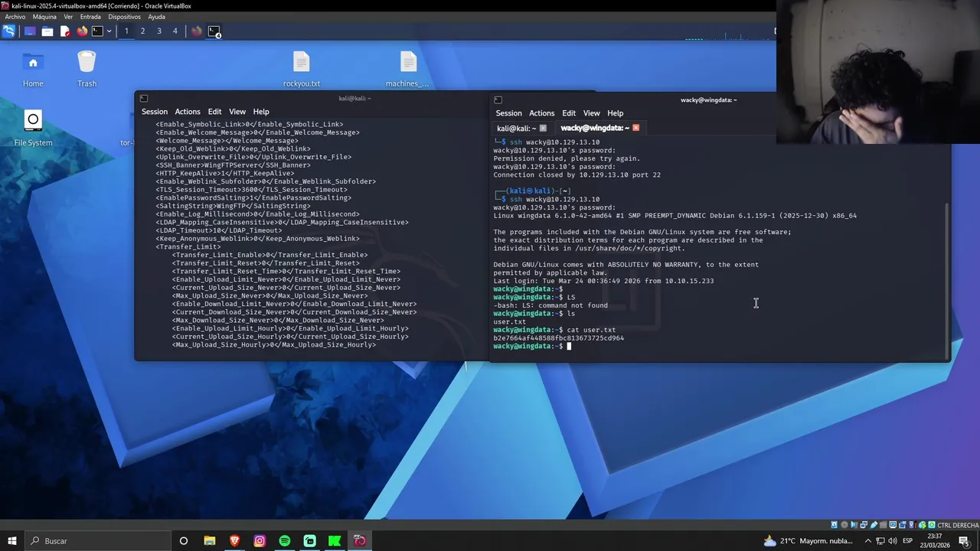Image resolution: width=980 pixels, height=551 pixels.
Task: Click user flag hash b2e7664af448588fbc813673725cd964
Action: 558,338
